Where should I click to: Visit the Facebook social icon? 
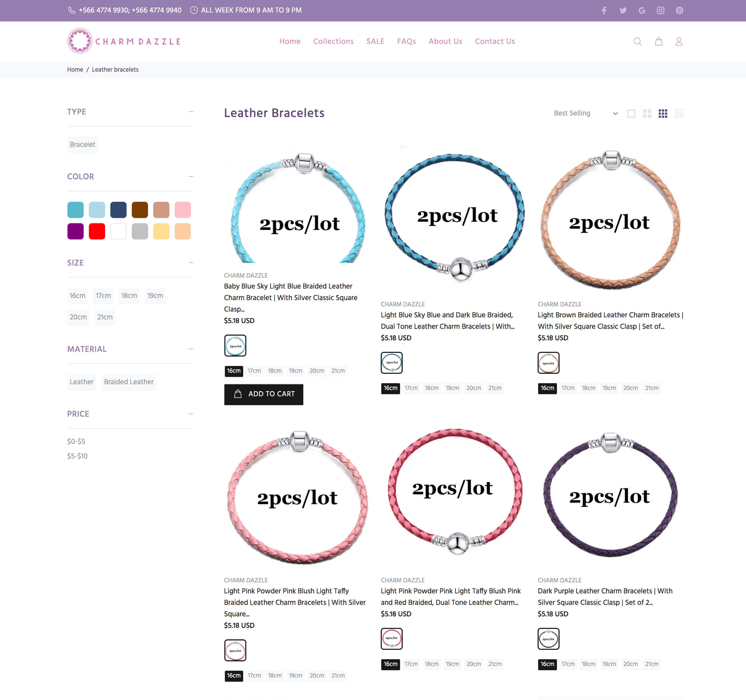point(604,10)
